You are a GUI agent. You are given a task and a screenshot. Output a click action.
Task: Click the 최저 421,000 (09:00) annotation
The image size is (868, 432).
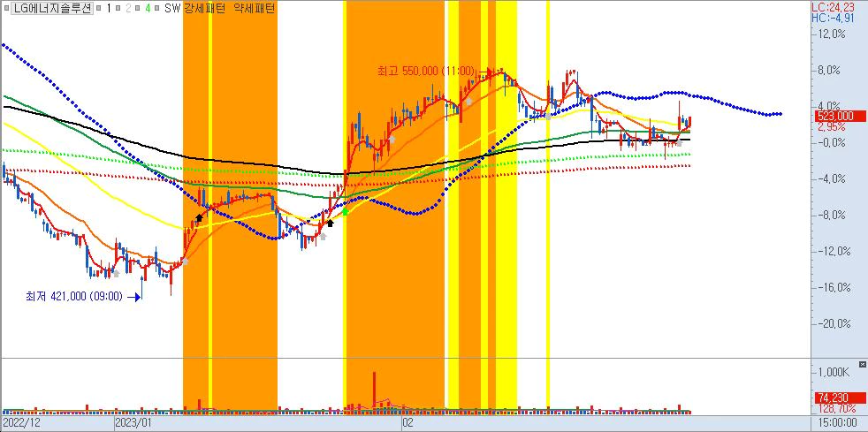tap(73, 297)
